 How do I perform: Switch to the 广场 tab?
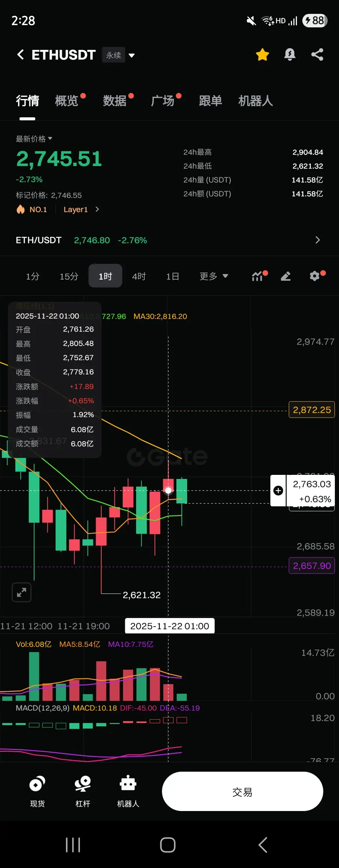[163, 101]
